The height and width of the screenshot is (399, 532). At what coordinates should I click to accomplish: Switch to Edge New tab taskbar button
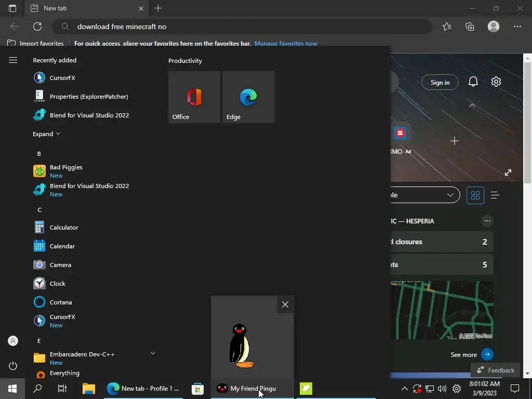point(143,389)
